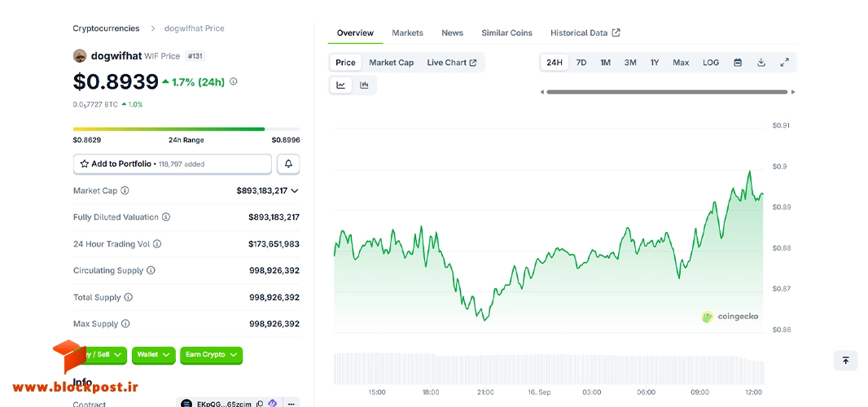The image size is (868, 407).
Task: Switch to line chart view icon
Action: tap(341, 85)
